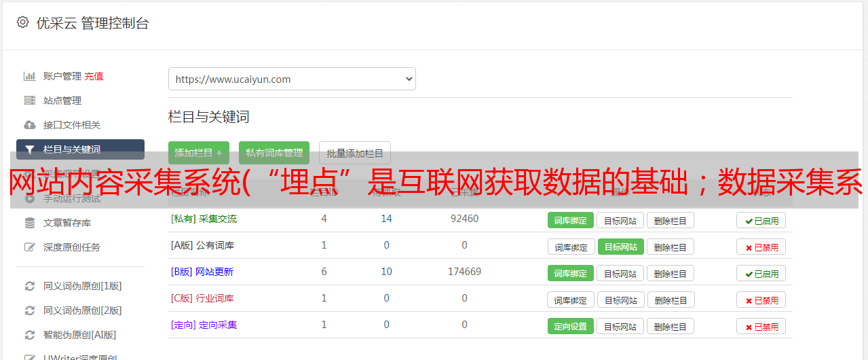Toggle 已启用 status of 采集交流 row
868x360 pixels.
[x=761, y=220]
